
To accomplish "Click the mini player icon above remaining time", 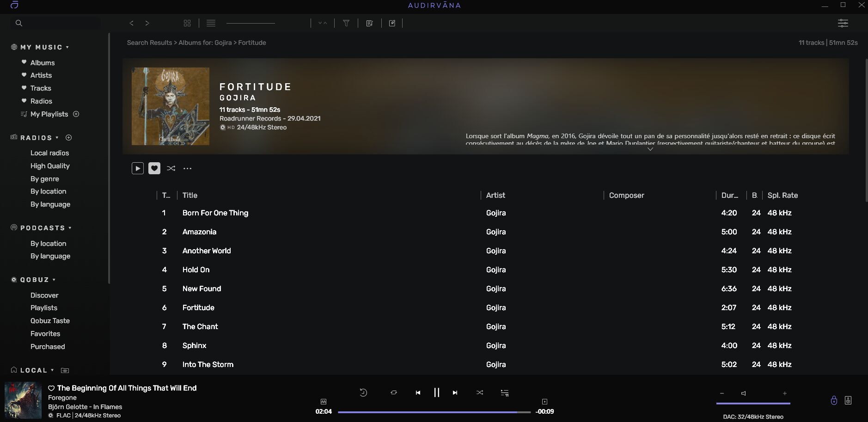I will click(x=544, y=402).
